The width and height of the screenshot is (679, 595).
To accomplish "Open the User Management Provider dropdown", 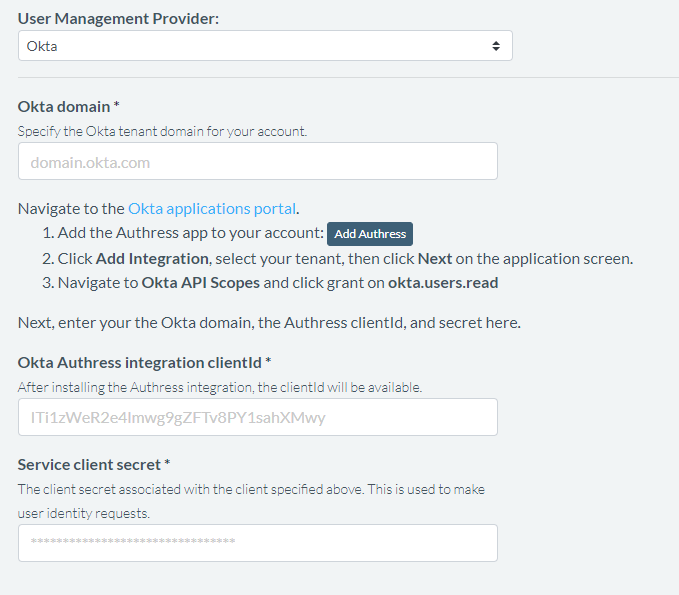I will coord(264,46).
